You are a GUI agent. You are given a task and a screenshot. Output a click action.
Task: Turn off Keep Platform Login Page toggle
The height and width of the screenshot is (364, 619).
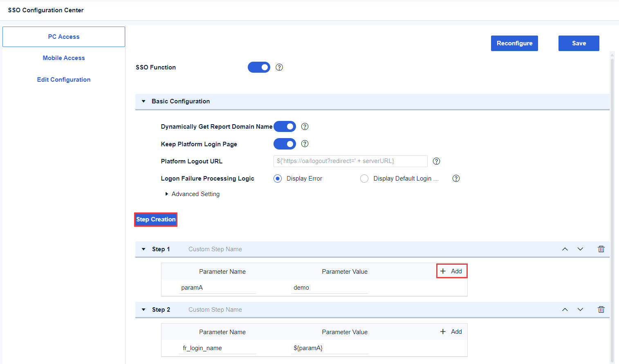[x=285, y=144]
